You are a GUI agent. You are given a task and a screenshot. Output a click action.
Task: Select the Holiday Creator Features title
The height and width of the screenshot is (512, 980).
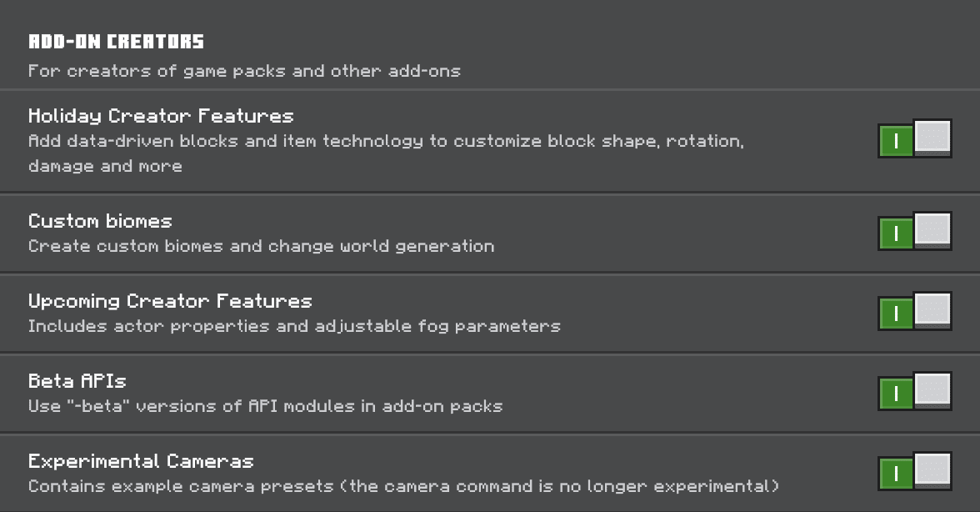(162, 116)
